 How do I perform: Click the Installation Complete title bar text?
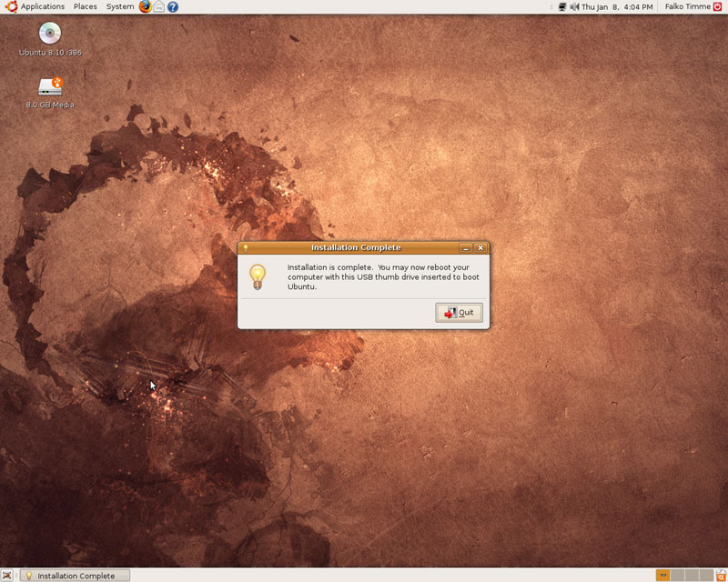(x=356, y=248)
